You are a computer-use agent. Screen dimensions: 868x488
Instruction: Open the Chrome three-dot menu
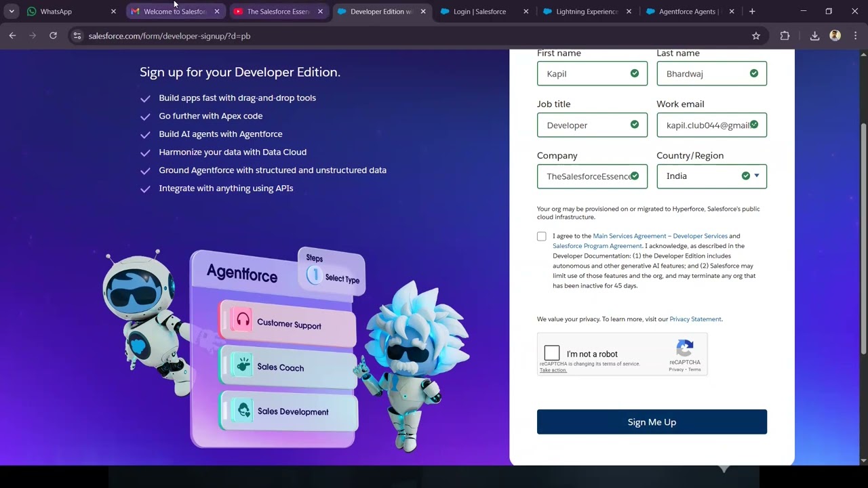tap(854, 36)
